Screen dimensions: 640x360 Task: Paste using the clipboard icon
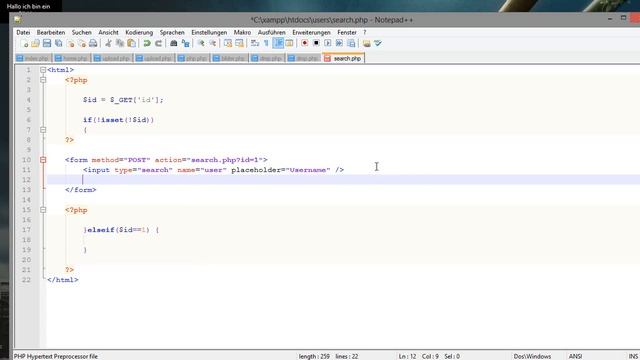(x=131, y=43)
